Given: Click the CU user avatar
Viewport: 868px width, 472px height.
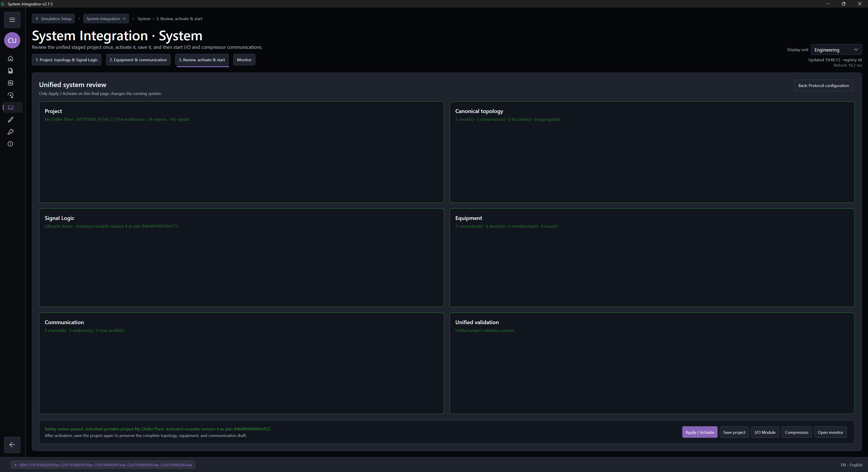Looking at the screenshot, I should tap(12, 40).
